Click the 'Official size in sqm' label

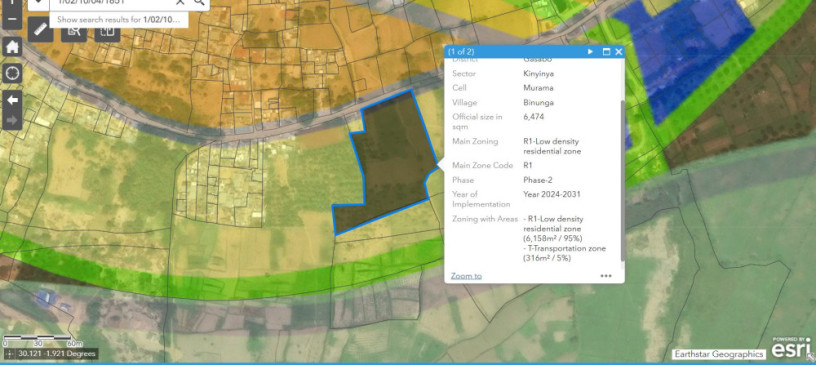coord(478,122)
